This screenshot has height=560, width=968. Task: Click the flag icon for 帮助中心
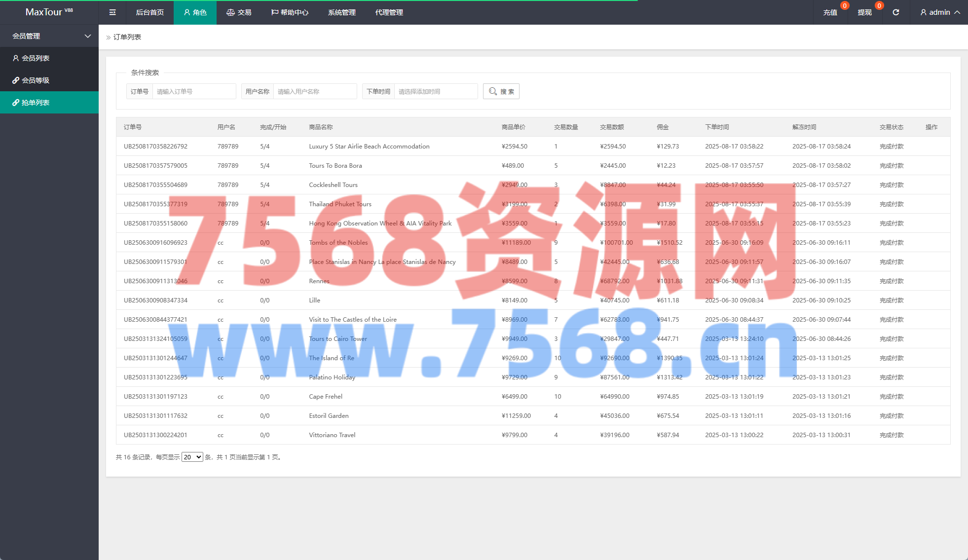(275, 12)
